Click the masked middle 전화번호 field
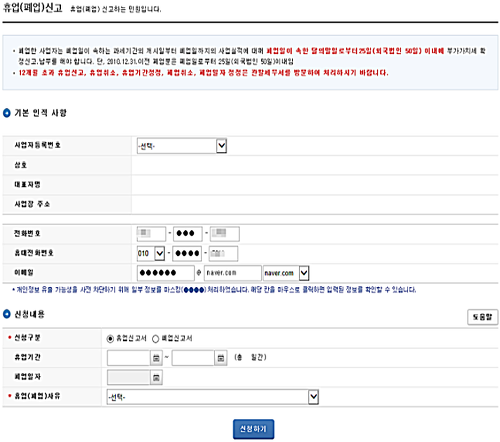 tap(187, 234)
